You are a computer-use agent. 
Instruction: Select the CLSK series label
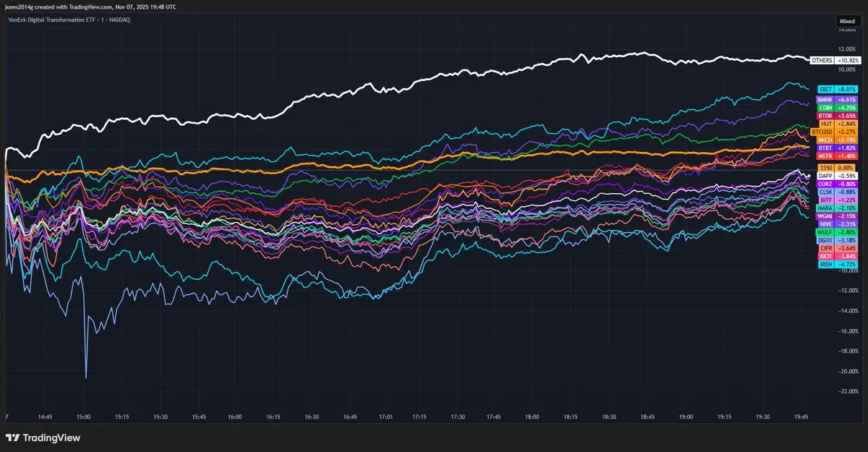pos(825,192)
